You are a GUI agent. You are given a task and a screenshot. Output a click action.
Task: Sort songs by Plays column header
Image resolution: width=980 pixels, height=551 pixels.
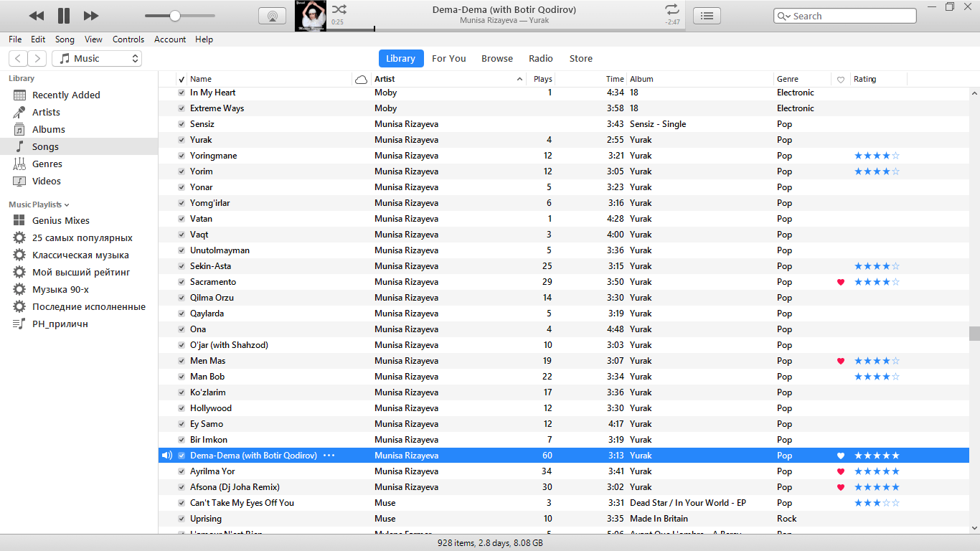tap(541, 79)
